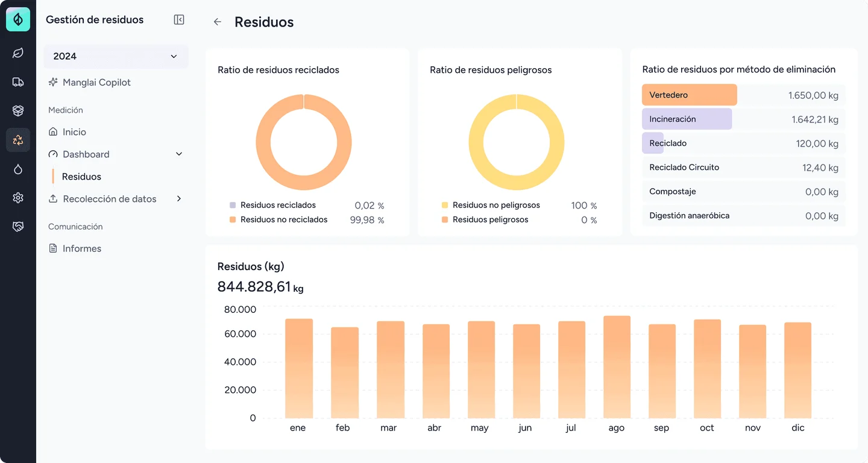Select the Compostaje method label
The height and width of the screenshot is (463, 868).
673,192
